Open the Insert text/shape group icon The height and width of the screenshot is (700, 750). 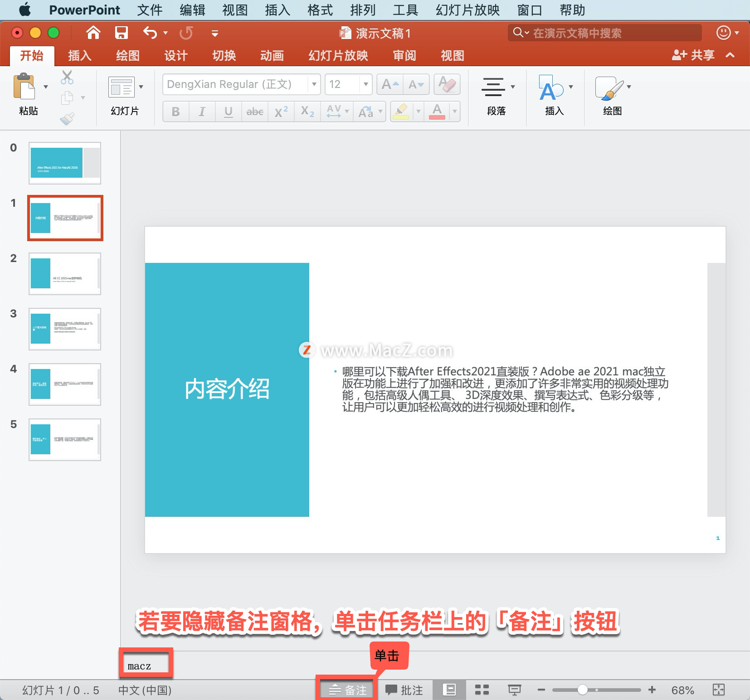550,88
